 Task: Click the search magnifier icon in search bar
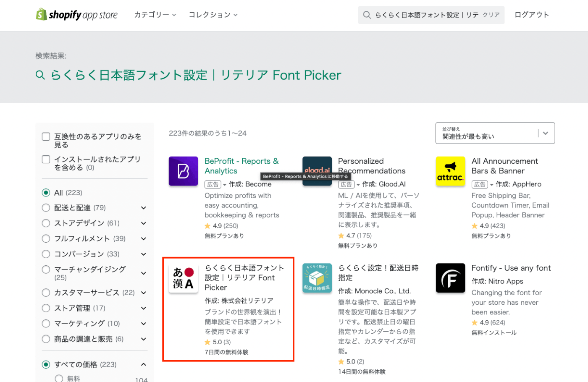pos(367,15)
